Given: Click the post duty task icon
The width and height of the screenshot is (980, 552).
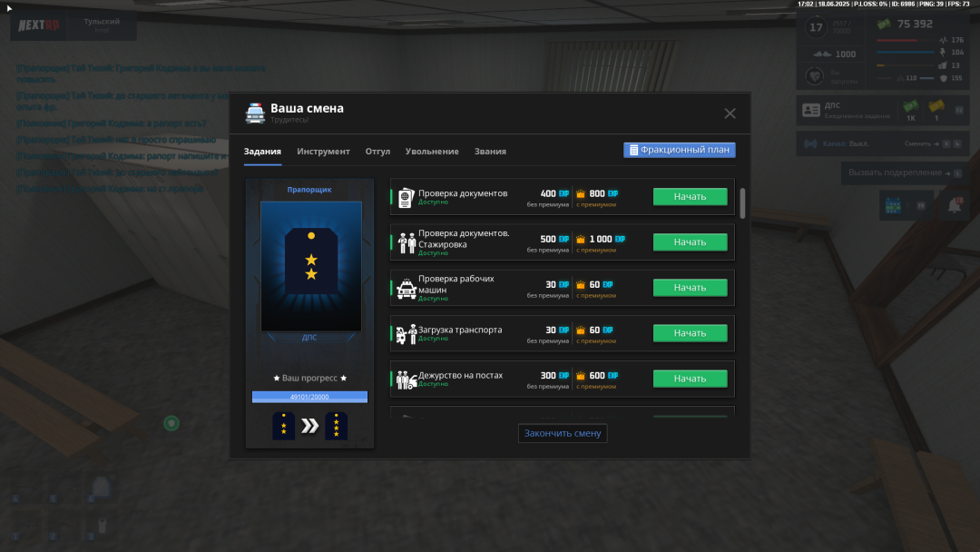Looking at the screenshot, I should (406, 379).
